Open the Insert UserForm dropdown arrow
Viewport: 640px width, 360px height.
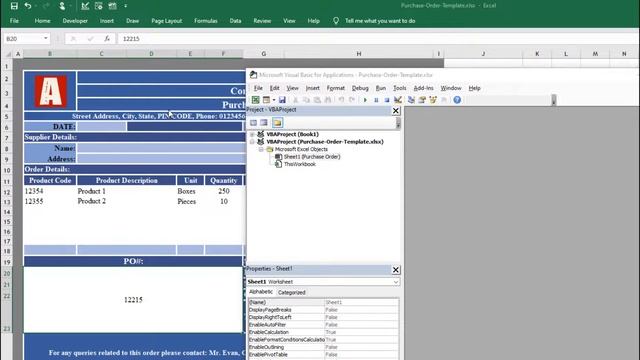click(x=273, y=100)
